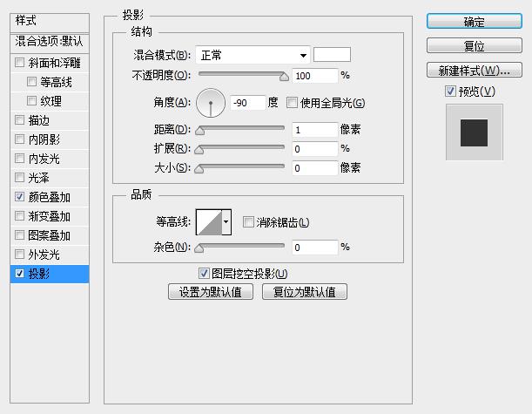Screen dimensions: 532x414
Task: Tick the 等高线 sub-option checkbox in the styles list
Action: 31,82
